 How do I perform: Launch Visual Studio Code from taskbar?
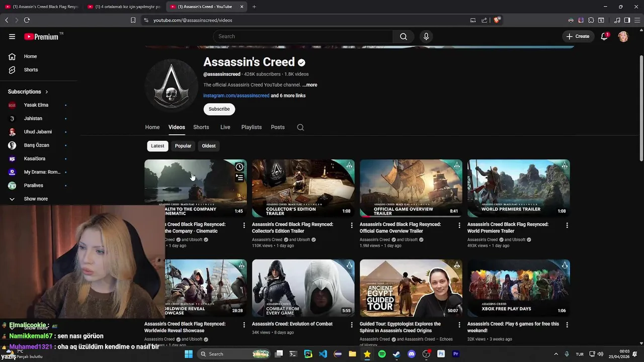point(323,354)
